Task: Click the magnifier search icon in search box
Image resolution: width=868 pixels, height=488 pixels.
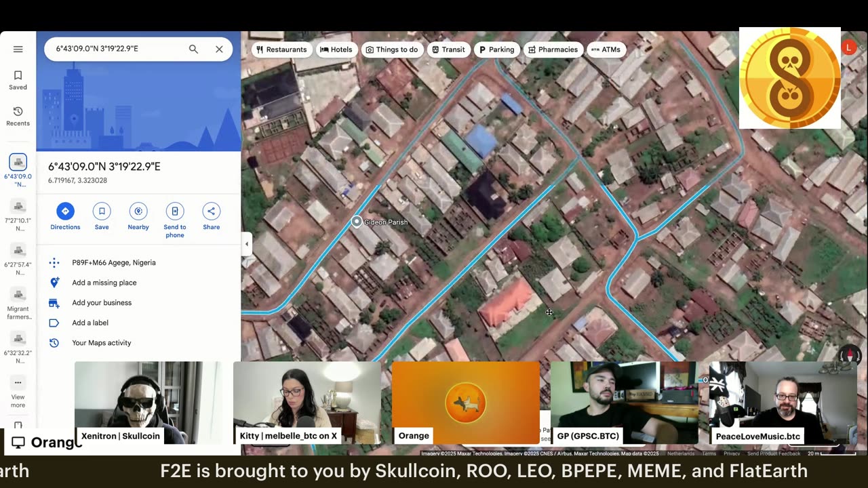Action: click(193, 49)
